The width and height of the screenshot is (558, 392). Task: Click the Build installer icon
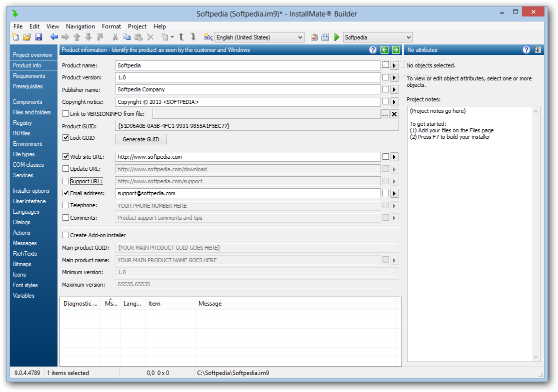click(325, 37)
